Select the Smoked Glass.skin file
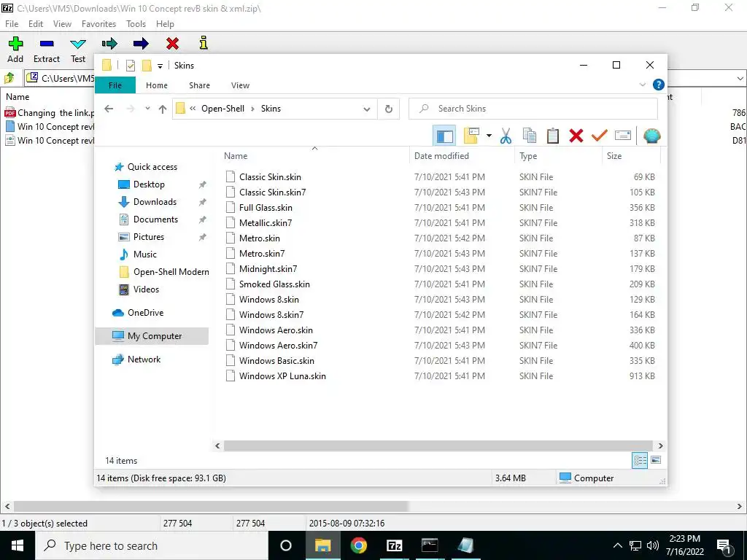This screenshot has height=560, width=747. (274, 284)
